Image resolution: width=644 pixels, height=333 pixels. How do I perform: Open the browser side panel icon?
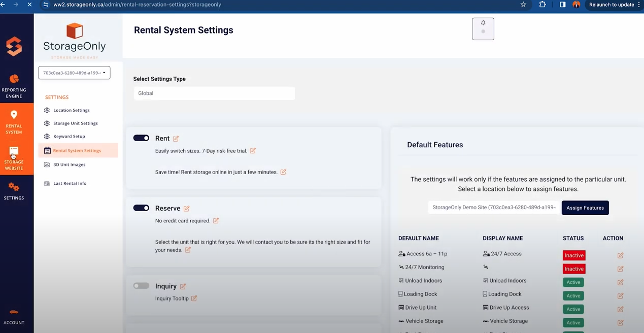tap(562, 5)
